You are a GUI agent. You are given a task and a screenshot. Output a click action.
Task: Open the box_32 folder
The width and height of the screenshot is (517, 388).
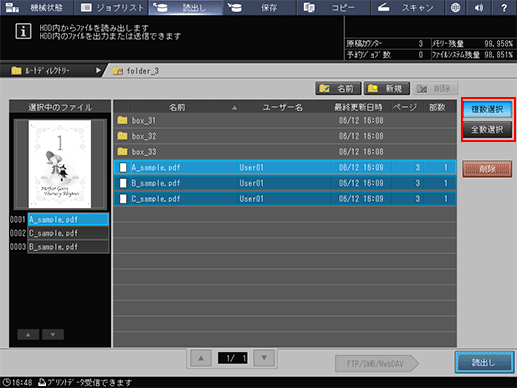(x=285, y=136)
